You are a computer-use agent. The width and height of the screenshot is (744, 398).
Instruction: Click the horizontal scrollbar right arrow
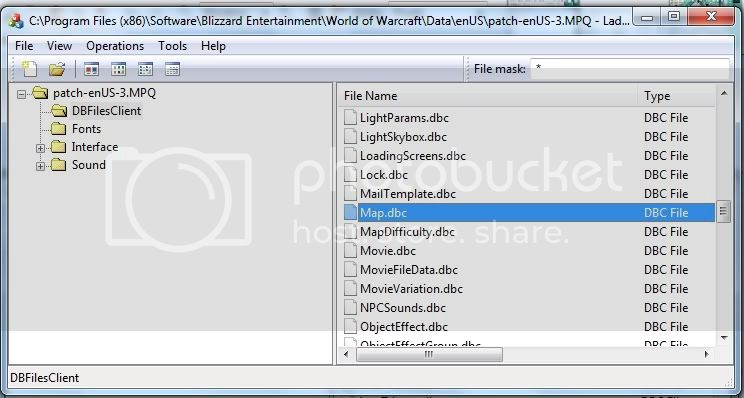(707, 354)
